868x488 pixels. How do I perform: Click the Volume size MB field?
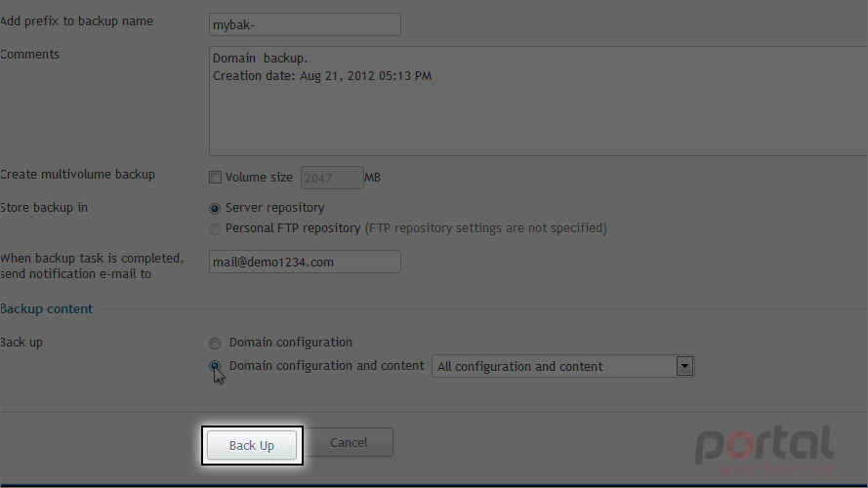pyautogui.click(x=332, y=179)
